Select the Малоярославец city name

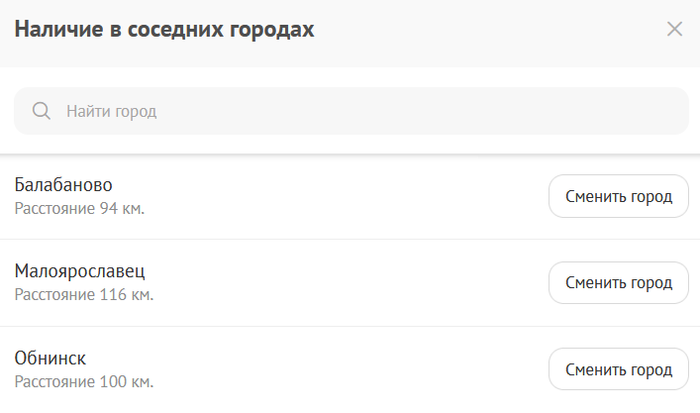pyautogui.click(x=80, y=272)
